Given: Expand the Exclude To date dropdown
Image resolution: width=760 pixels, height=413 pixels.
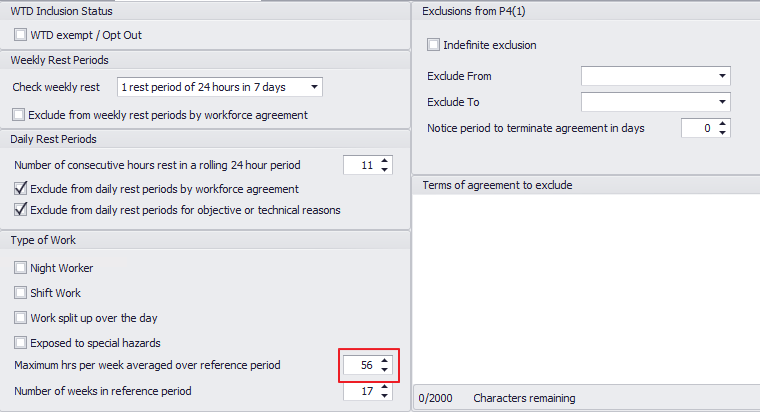Looking at the screenshot, I should coord(721,102).
